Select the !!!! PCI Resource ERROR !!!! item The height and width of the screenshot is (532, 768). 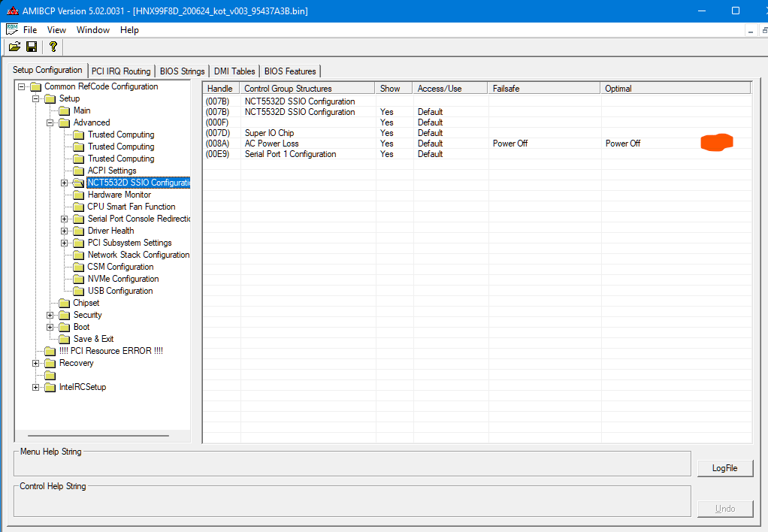click(110, 351)
